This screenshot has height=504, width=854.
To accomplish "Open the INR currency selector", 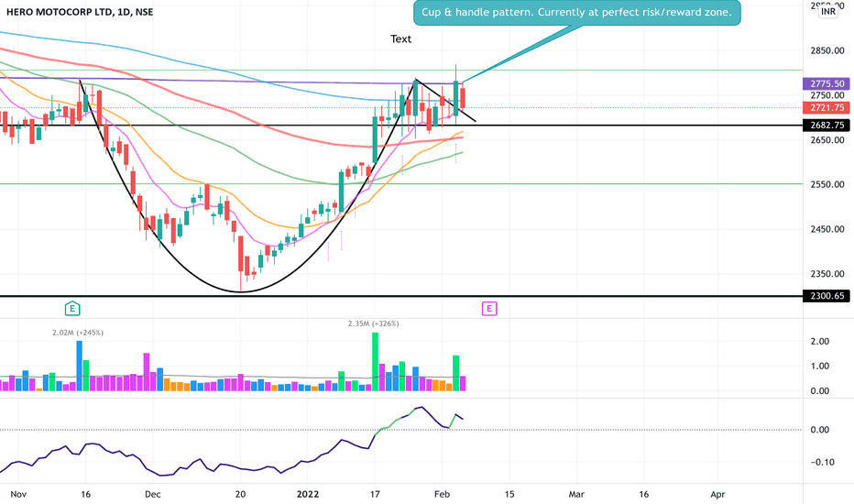I will (x=828, y=11).
